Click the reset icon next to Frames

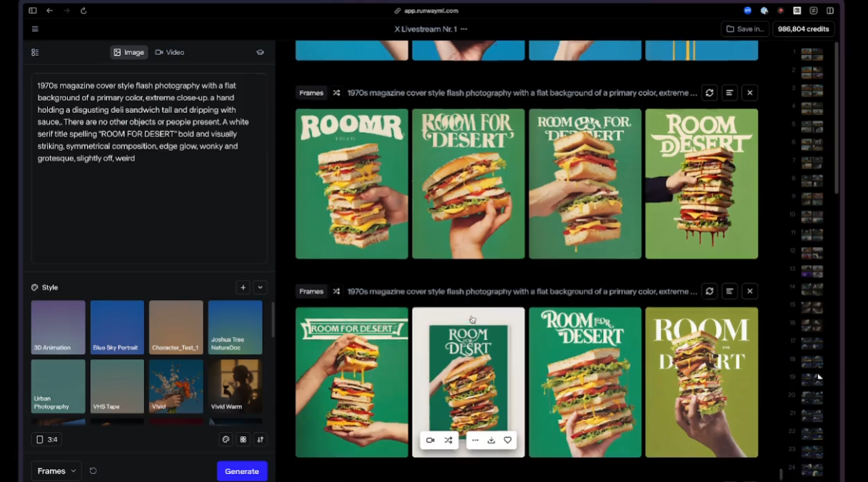click(x=93, y=471)
